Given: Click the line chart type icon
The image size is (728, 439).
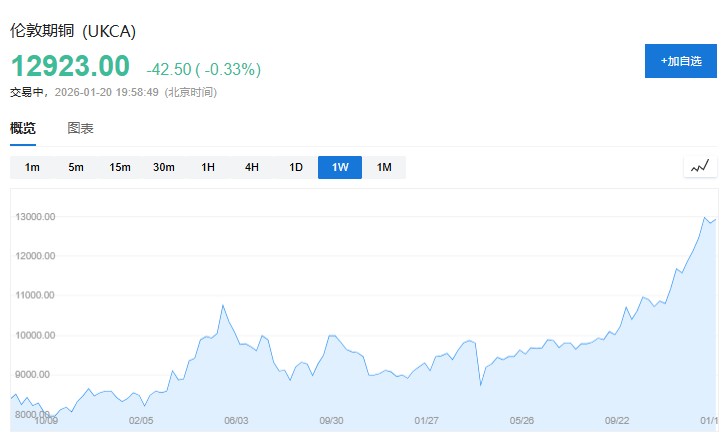Looking at the screenshot, I should (x=700, y=167).
